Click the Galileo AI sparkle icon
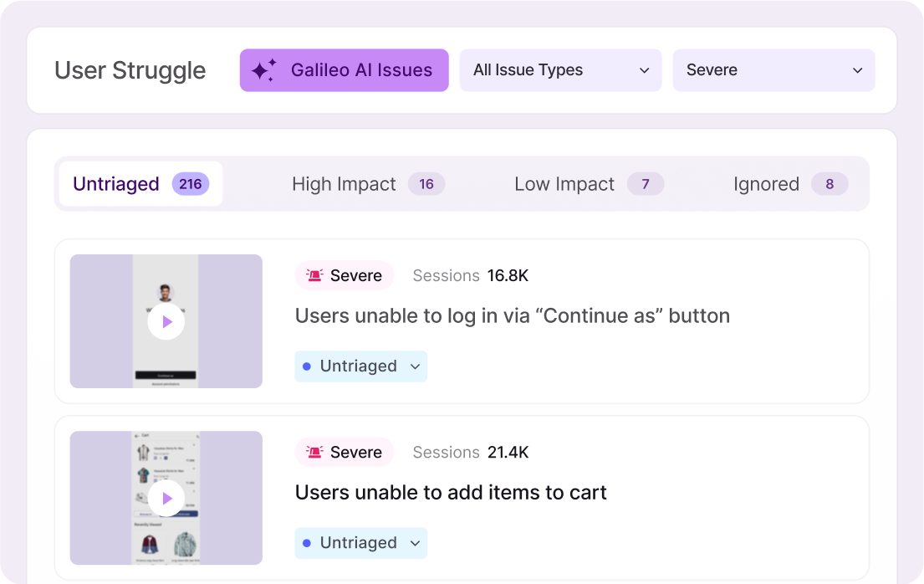The width and height of the screenshot is (924, 584). [263, 70]
